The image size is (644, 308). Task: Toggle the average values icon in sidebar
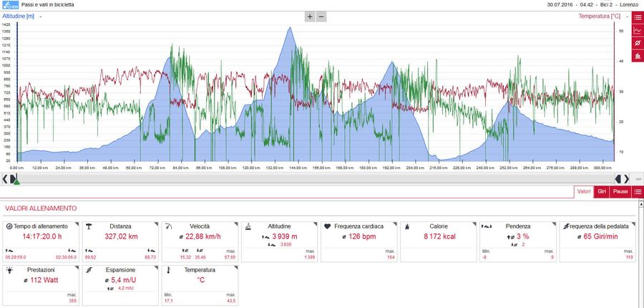click(638, 43)
